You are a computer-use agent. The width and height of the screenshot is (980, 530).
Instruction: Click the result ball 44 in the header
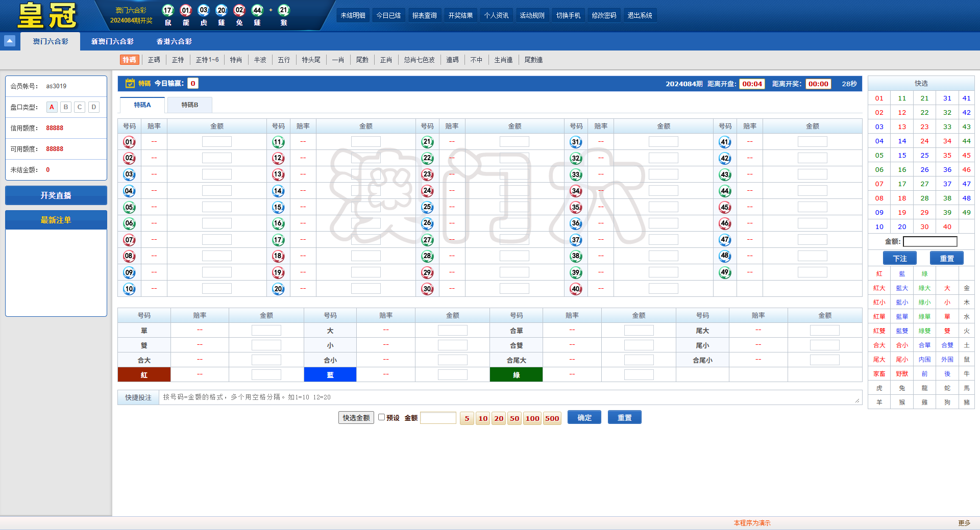pos(257,9)
